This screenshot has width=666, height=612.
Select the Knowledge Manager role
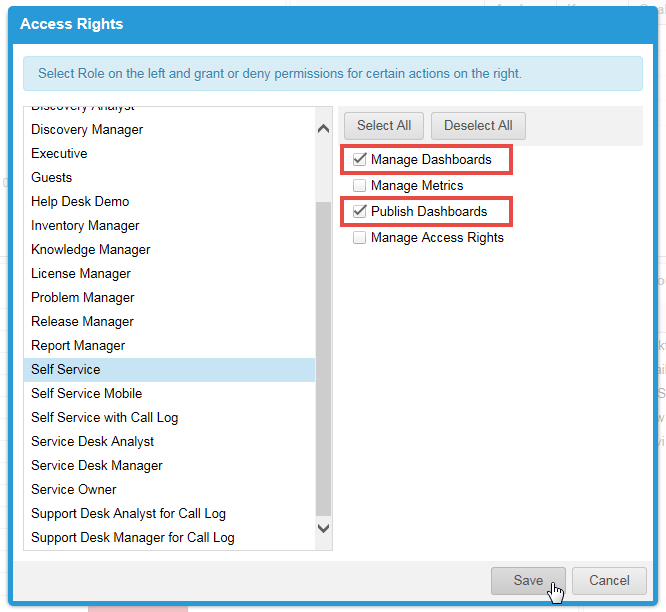(91, 250)
